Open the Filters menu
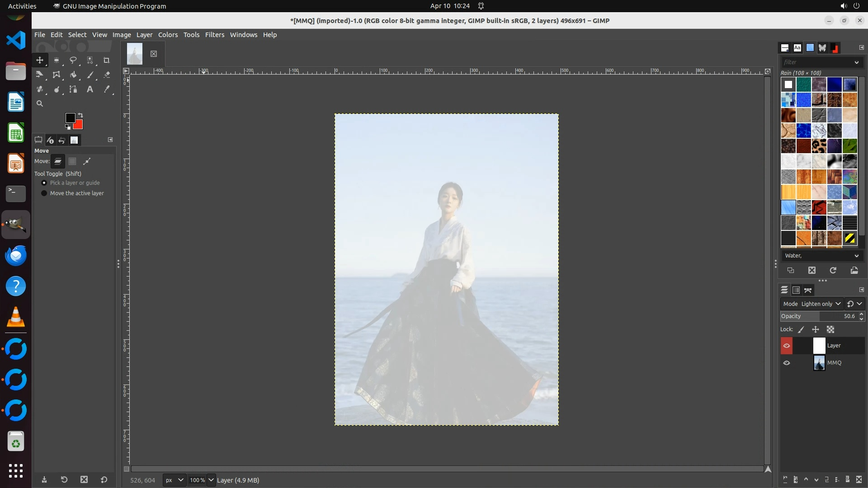 214,35
